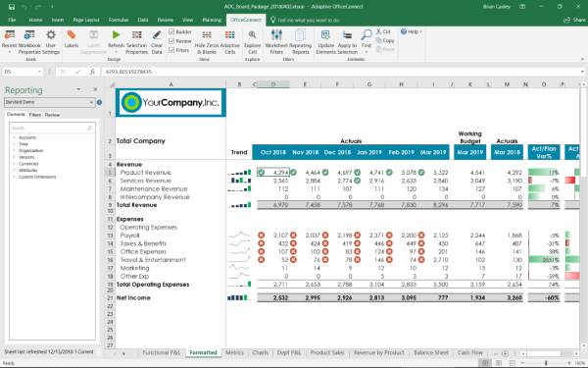Click the Act/Plan Var% header
Viewport: 588px width, 368px height.
coord(544,152)
